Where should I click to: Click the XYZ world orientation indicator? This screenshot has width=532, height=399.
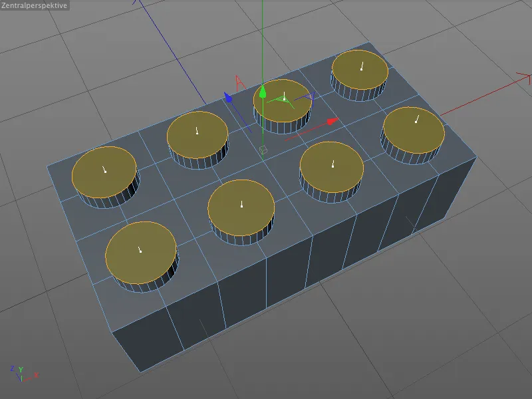coord(24,374)
